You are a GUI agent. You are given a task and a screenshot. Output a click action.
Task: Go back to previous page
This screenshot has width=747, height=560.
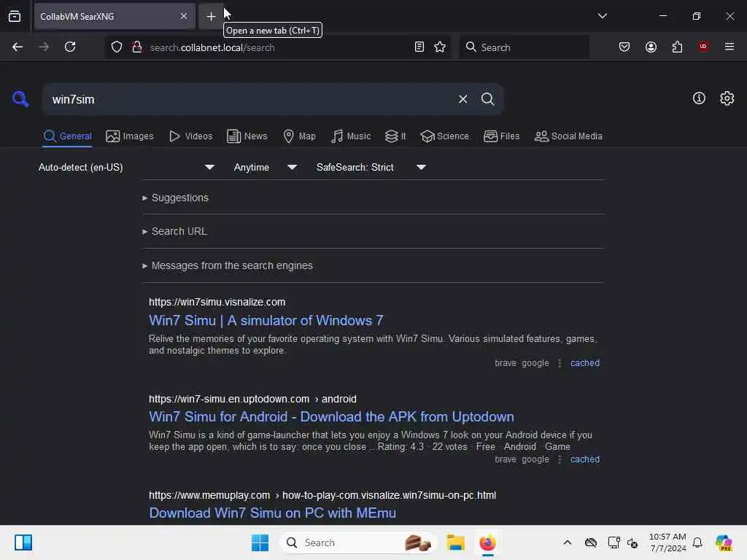18,47
